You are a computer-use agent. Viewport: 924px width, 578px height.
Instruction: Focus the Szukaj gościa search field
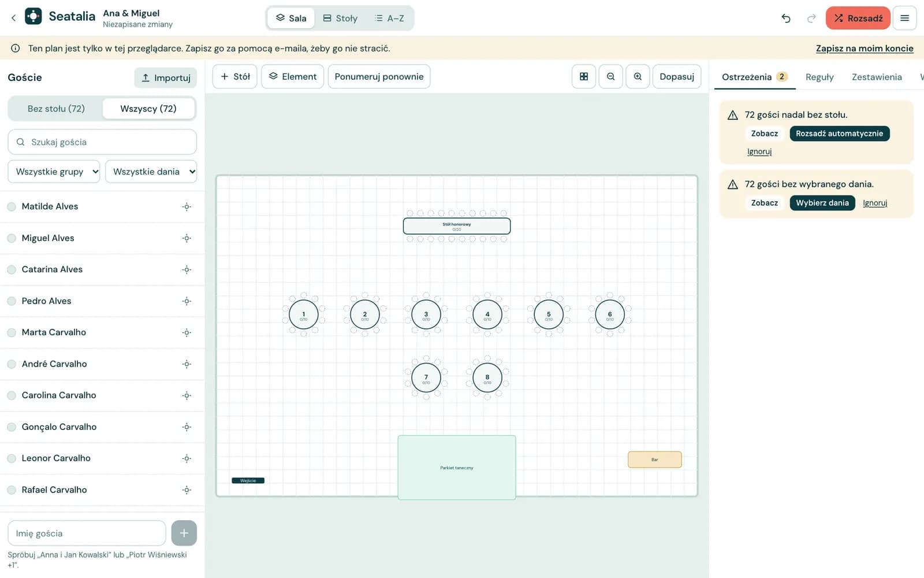click(x=102, y=142)
